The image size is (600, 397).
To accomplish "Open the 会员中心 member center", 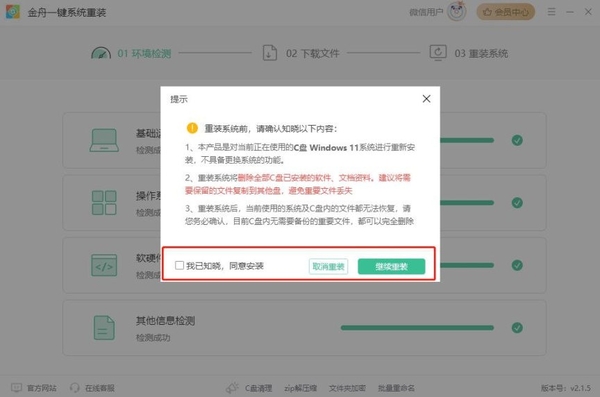I will point(505,12).
